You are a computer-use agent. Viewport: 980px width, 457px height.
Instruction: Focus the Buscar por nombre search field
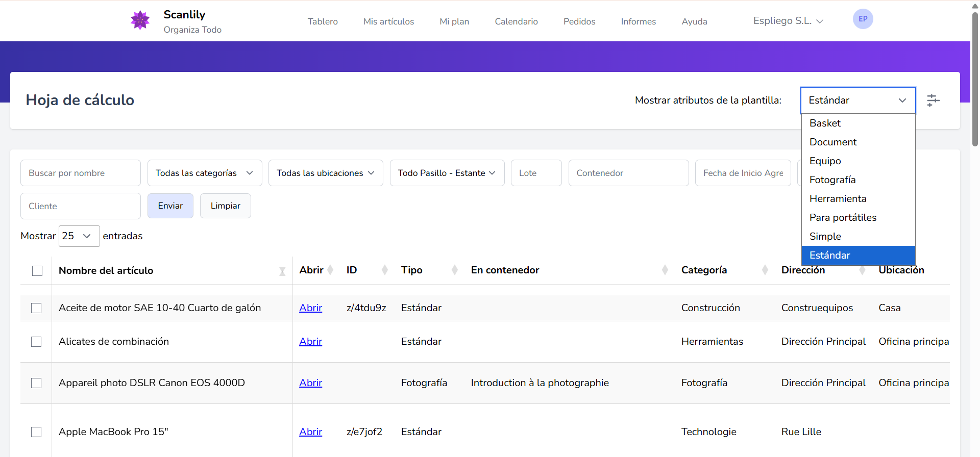tap(81, 173)
